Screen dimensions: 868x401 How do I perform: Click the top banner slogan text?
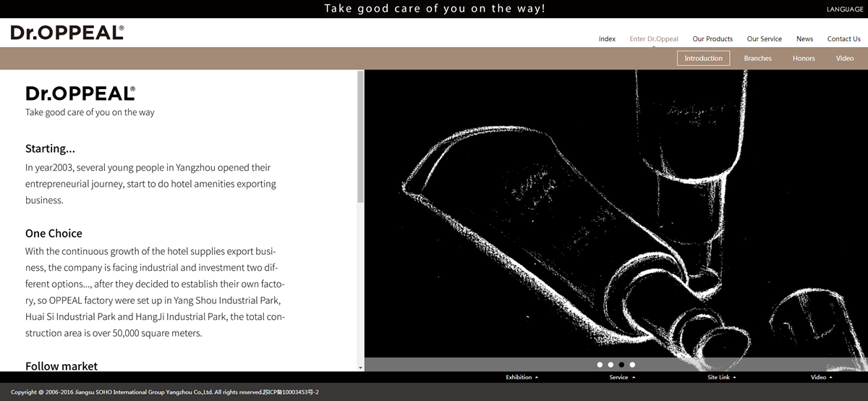435,9
